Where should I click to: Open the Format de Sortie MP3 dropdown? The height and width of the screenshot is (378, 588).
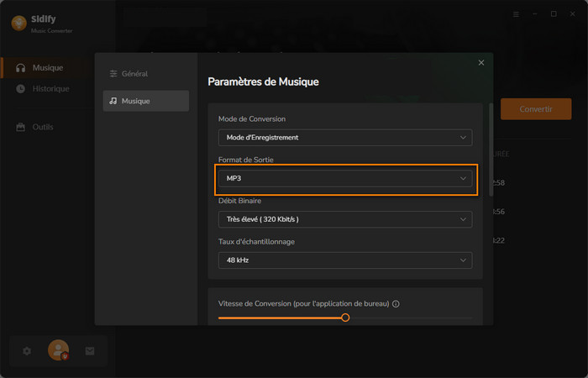(x=344, y=179)
